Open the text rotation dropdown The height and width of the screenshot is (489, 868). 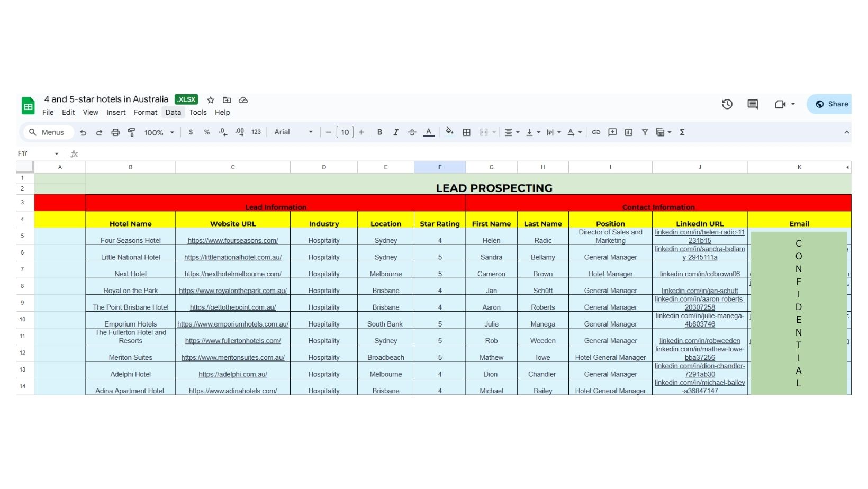coord(575,132)
